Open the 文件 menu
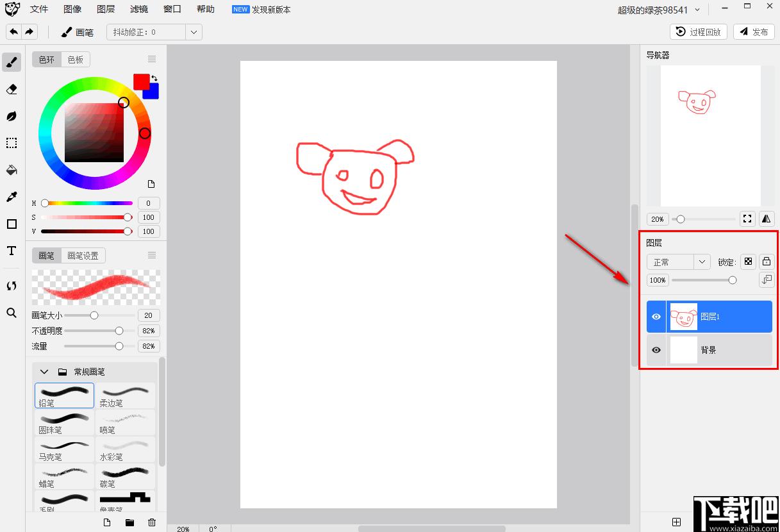This screenshot has width=780, height=532. click(39, 10)
